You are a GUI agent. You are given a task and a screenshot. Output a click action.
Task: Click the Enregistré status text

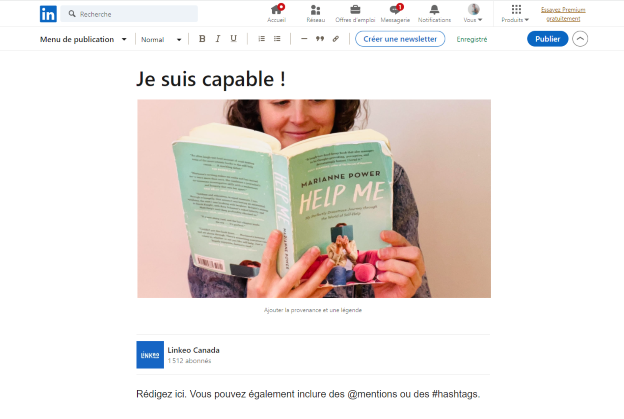pos(472,39)
